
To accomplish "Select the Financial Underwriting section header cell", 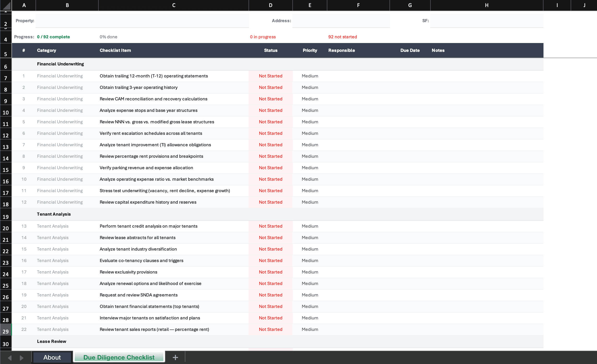I will tap(60, 64).
